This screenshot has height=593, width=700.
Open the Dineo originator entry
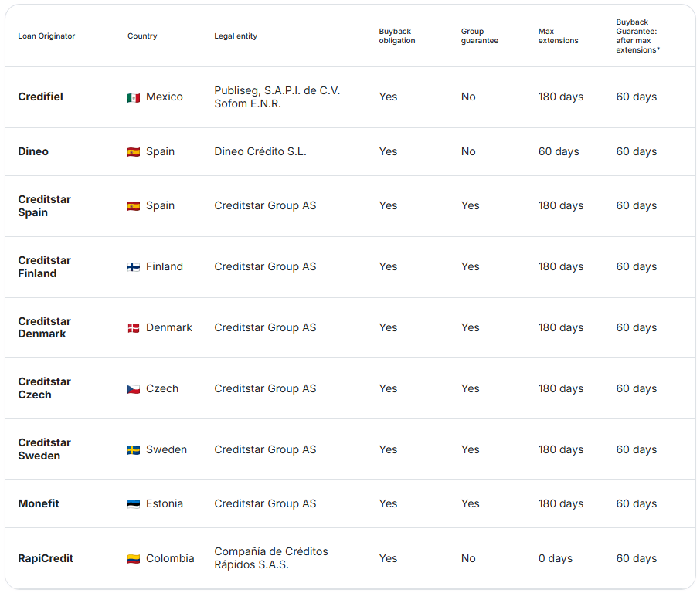coord(33,151)
